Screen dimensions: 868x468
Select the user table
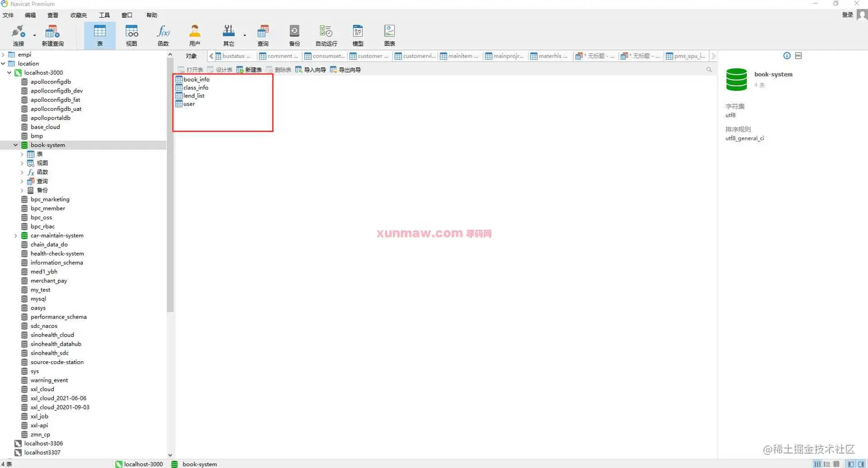[x=185, y=104]
